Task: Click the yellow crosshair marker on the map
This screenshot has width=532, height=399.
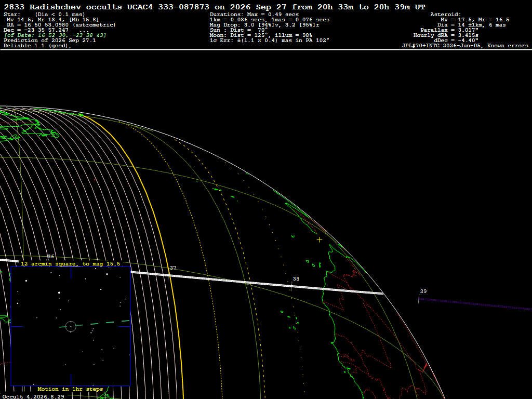Action: point(320,240)
